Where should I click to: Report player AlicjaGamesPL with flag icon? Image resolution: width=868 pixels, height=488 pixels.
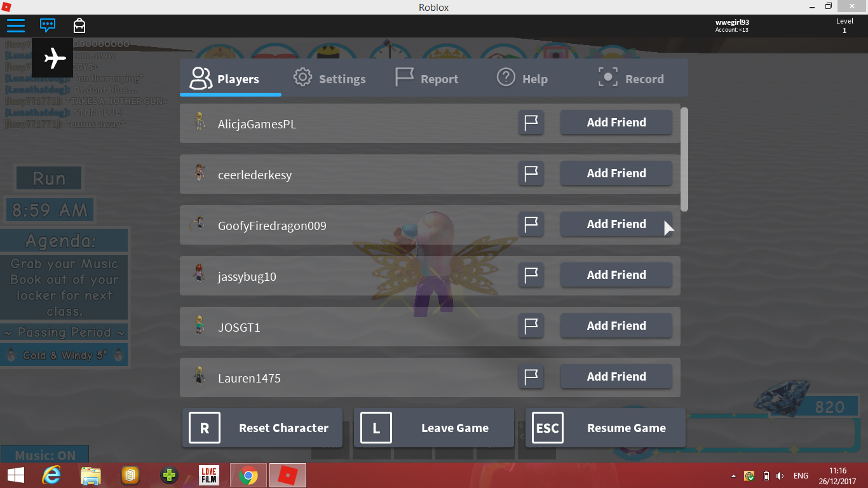point(531,123)
